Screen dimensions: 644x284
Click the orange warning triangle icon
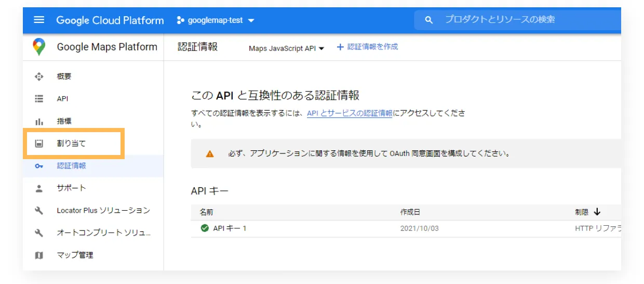[210, 154]
